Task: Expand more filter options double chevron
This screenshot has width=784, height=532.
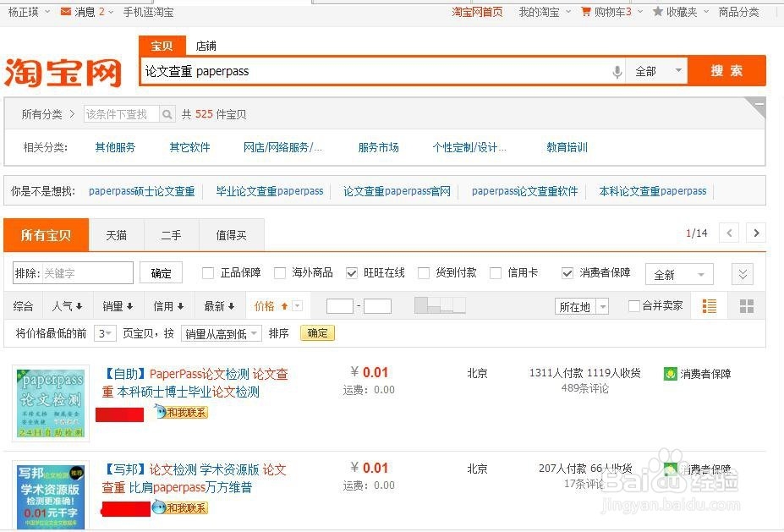Action: 743,274
